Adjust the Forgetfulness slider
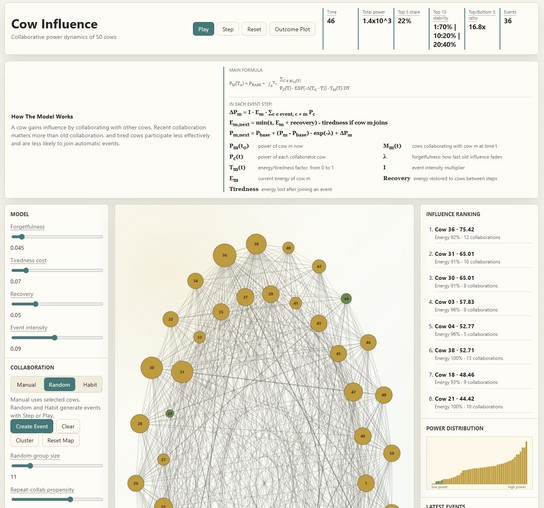The height and width of the screenshot is (508, 544). (57, 237)
